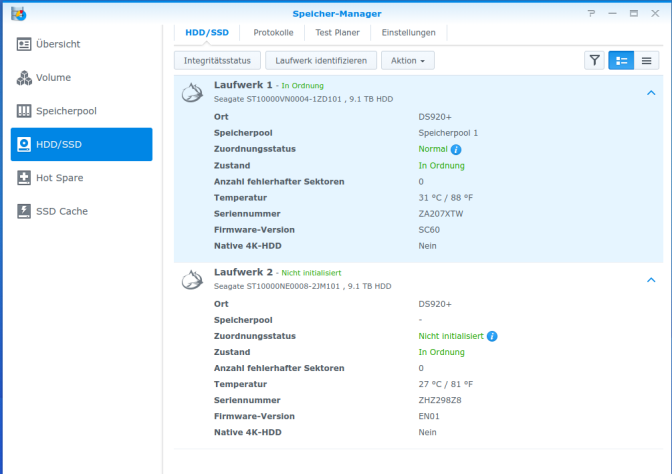The width and height of the screenshot is (672, 474).
Task: Open Speicherpool from the sidebar
Action: tap(81, 111)
